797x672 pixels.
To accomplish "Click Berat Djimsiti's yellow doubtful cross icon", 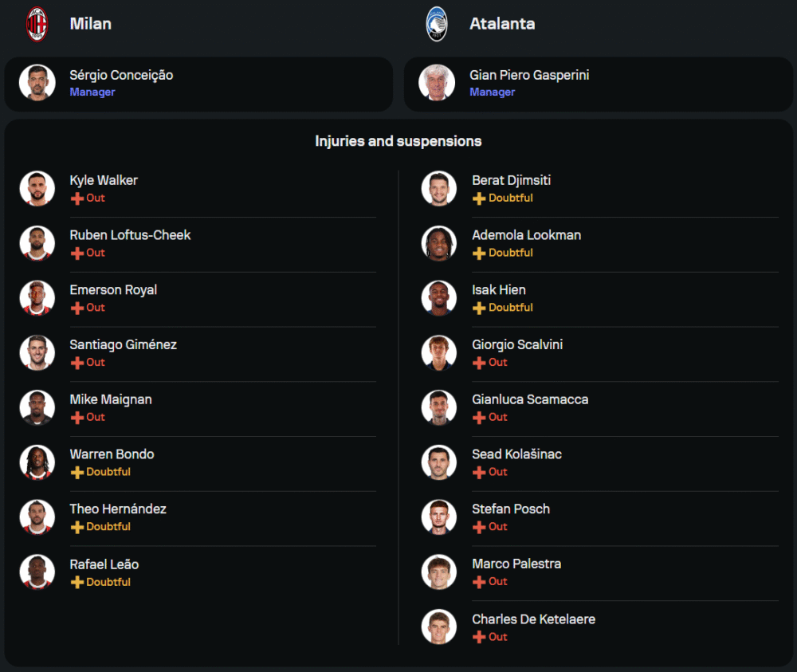I will click(479, 198).
